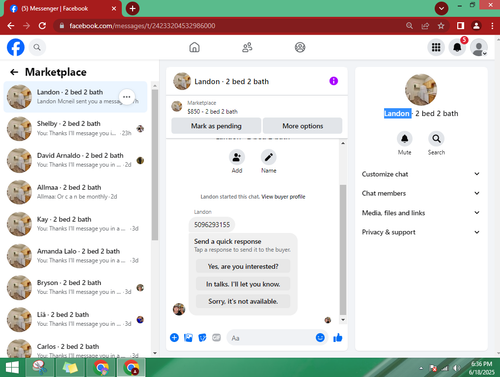Open the apps grid menu
The image size is (500, 377).
pos(436,47)
